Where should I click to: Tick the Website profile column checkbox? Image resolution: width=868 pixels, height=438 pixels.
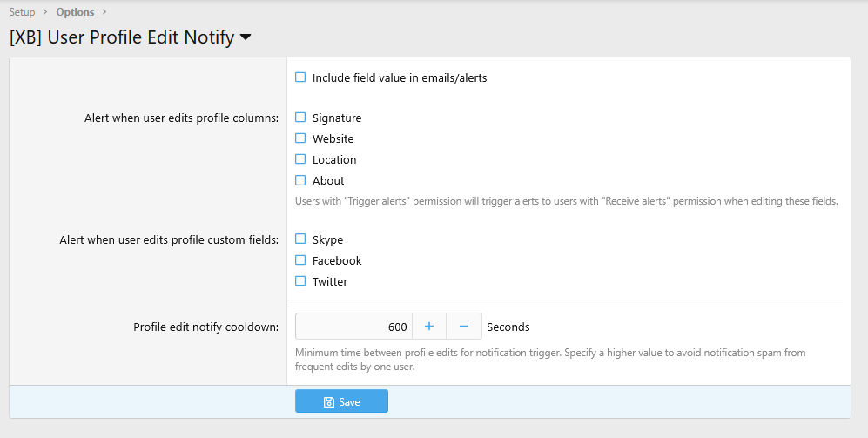(300, 138)
